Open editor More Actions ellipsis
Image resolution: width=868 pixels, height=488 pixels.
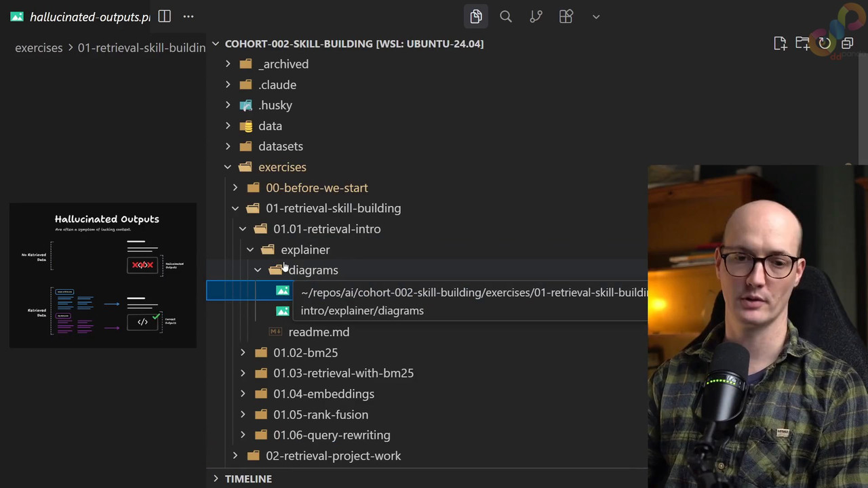[x=189, y=16]
